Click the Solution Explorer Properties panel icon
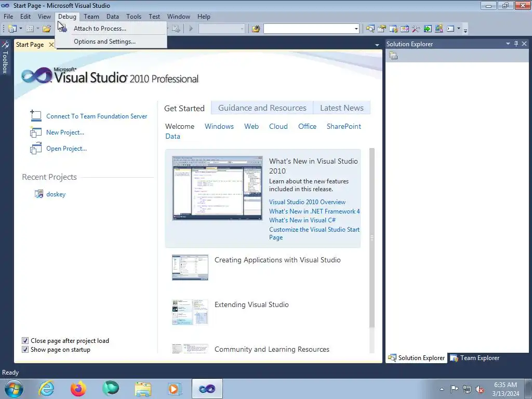 (x=393, y=56)
